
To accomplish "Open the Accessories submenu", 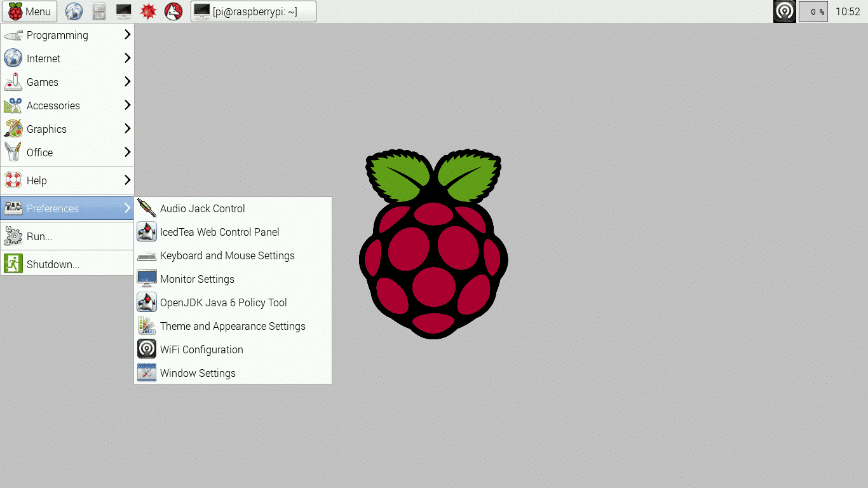I will pyautogui.click(x=67, y=105).
